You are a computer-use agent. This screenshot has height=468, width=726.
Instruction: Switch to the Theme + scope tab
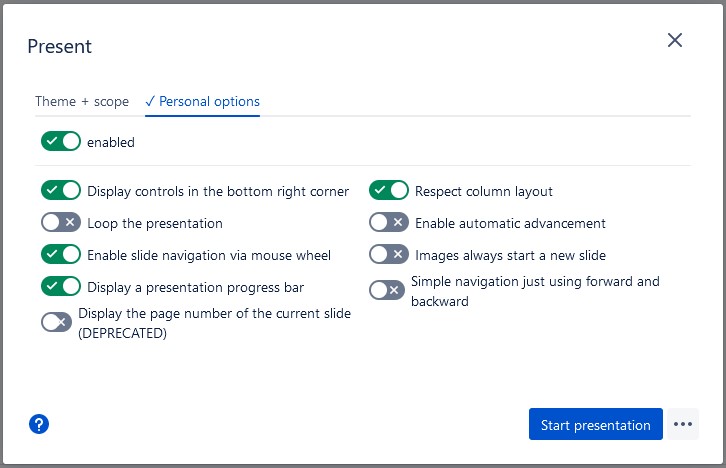click(82, 102)
